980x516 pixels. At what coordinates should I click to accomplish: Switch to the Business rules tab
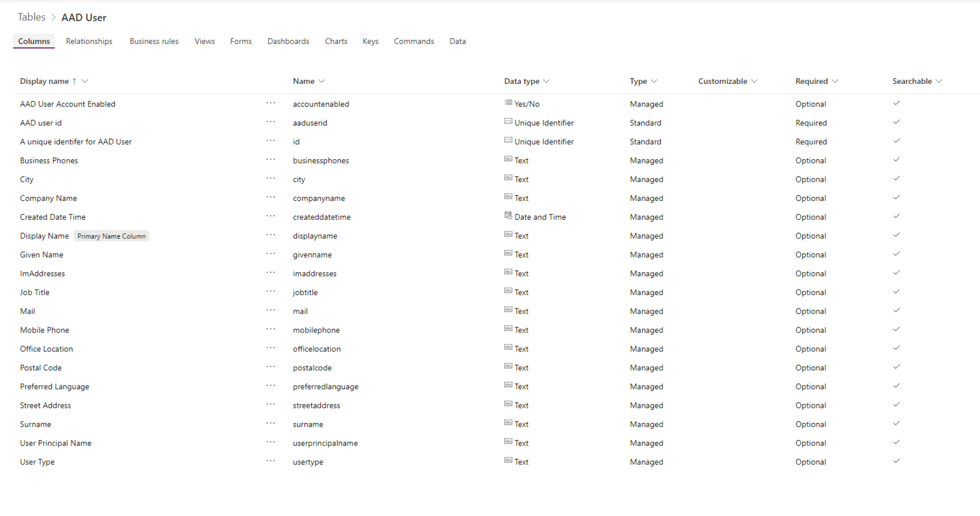154,41
